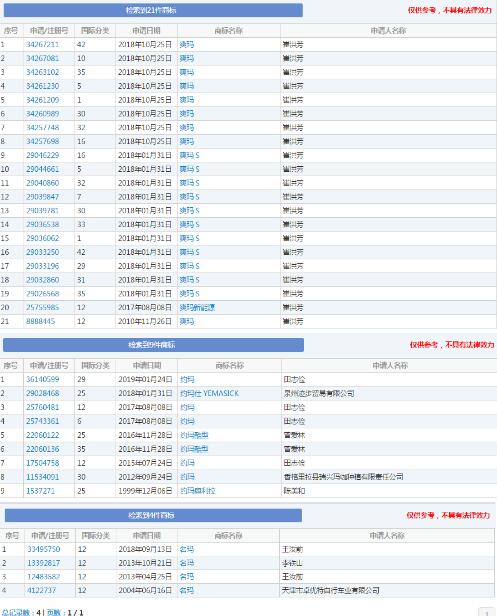Go to page 1 pagination button

pyautogui.click(x=487, y=612)
